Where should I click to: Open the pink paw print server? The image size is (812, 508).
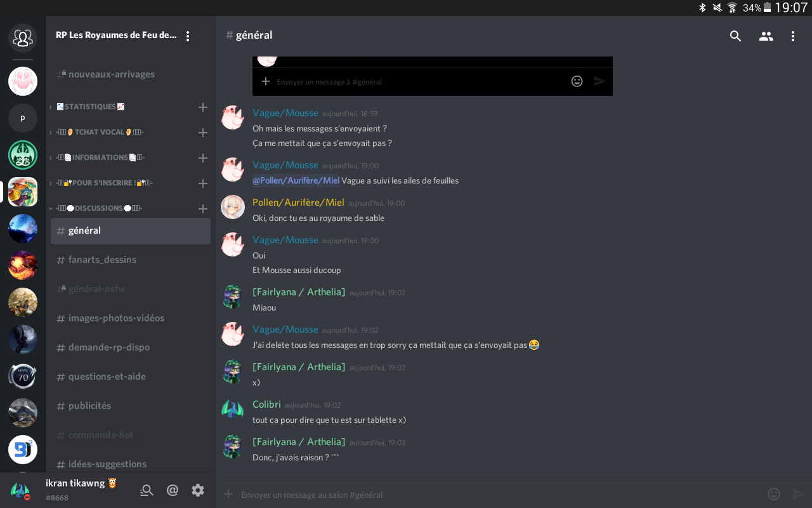pyautogui.click(x=23, y=81)
